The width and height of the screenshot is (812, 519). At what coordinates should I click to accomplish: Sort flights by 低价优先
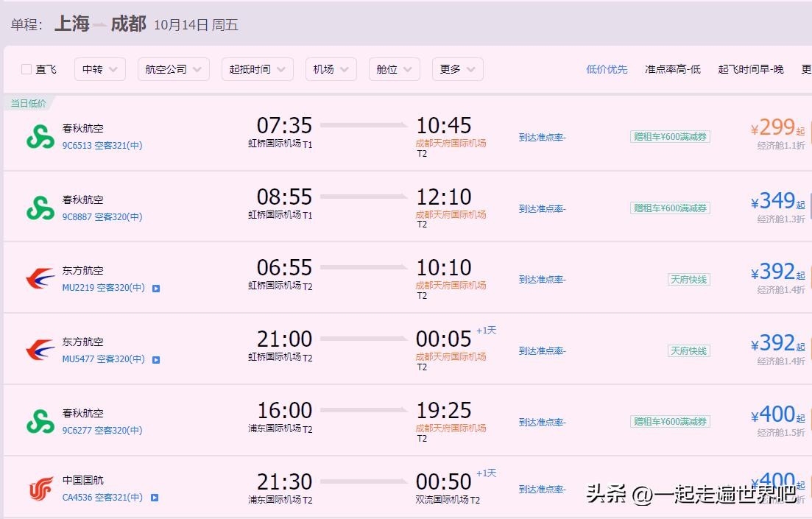click(607, 69)
